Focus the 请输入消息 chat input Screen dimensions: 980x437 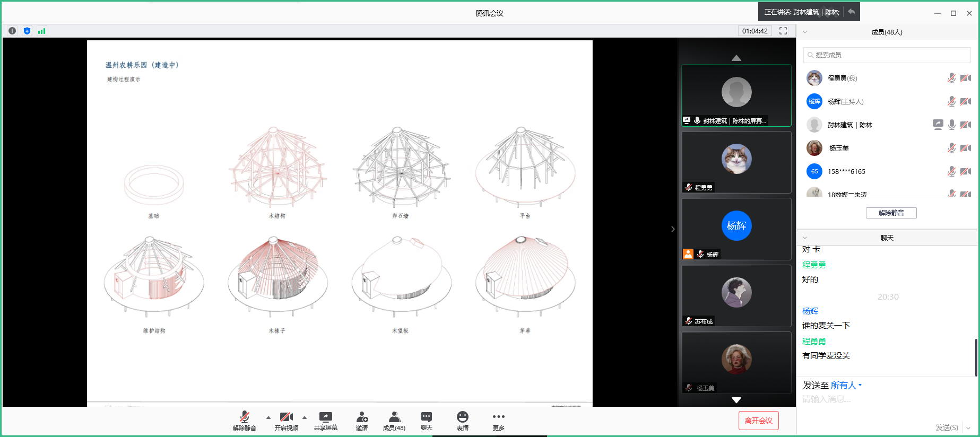tap(887, 399)
